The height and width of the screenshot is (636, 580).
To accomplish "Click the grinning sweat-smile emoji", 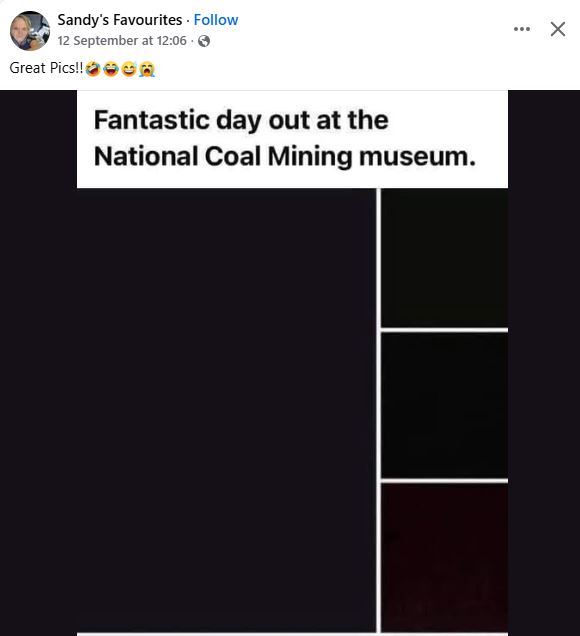I will coord(129,69).
